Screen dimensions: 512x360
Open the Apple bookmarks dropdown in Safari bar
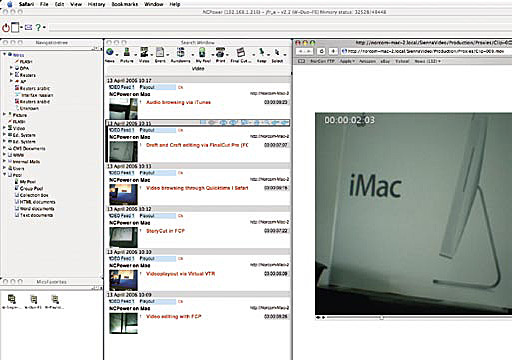347,61
